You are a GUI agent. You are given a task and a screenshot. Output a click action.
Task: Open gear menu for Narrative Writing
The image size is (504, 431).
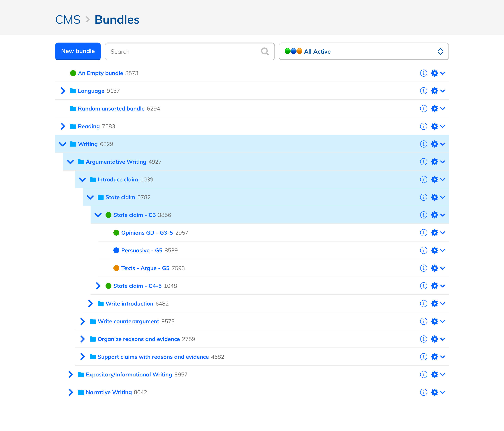tap(435, 392)
